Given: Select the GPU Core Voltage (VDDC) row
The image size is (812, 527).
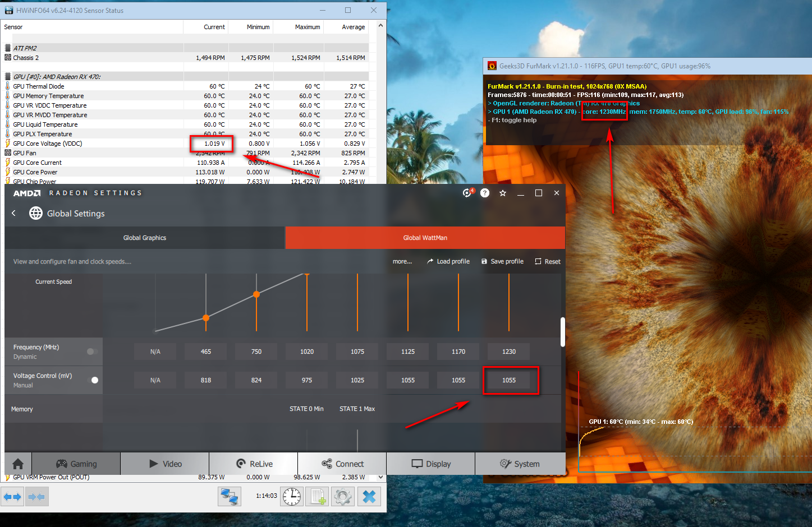Looking at the screenshot, I should [x=185, y=144].
